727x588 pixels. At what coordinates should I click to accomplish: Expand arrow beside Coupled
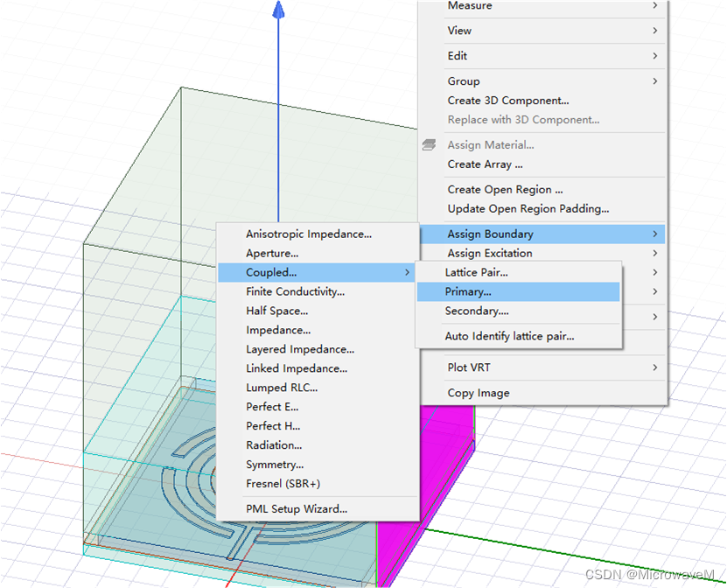407,272
